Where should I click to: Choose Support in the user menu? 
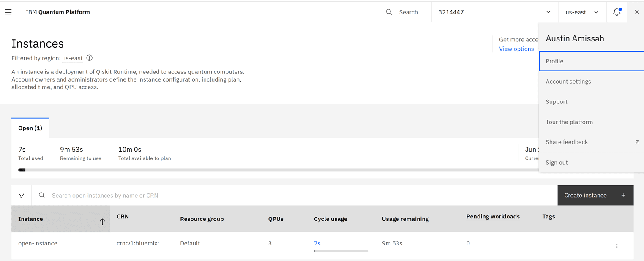pyautogui.click(x=592, y=102)
